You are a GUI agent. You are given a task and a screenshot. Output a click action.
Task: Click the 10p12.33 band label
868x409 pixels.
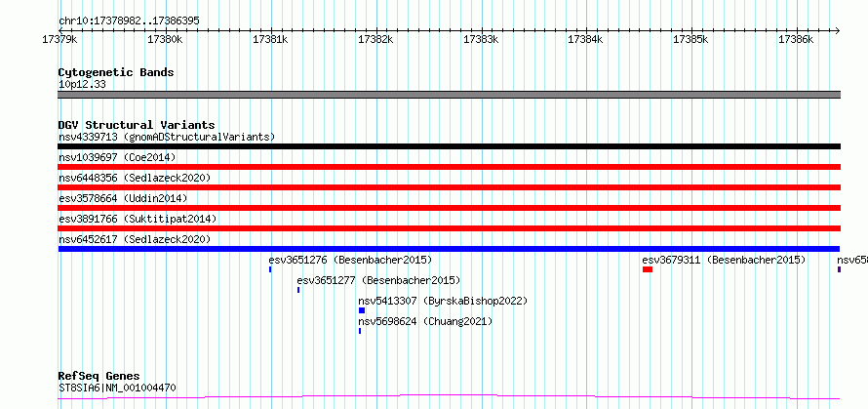point(82,85)
